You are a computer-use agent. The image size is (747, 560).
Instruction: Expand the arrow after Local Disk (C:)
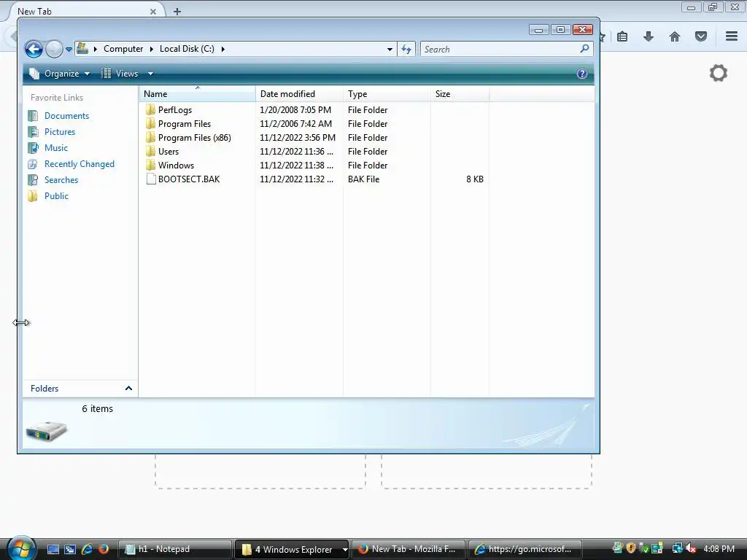click(222, 49)
